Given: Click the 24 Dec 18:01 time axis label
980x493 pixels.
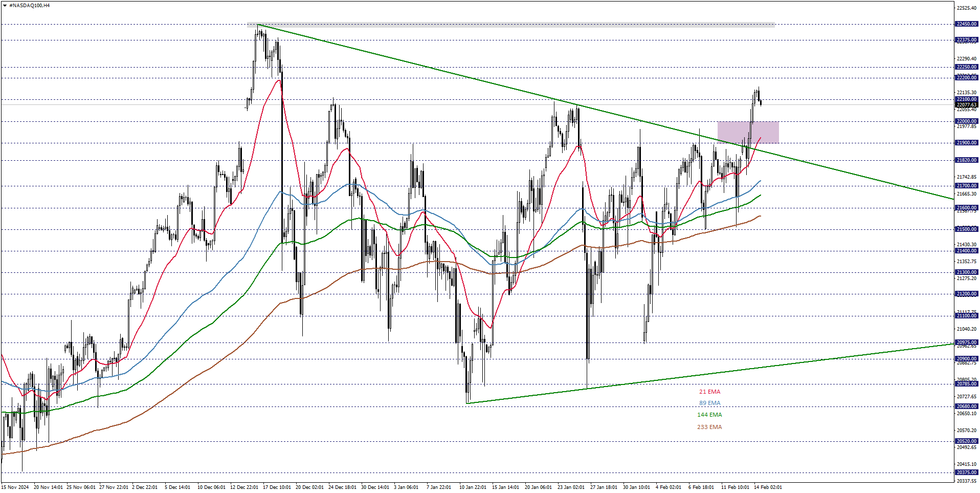Looking at the screenshot, I should 342,487.
